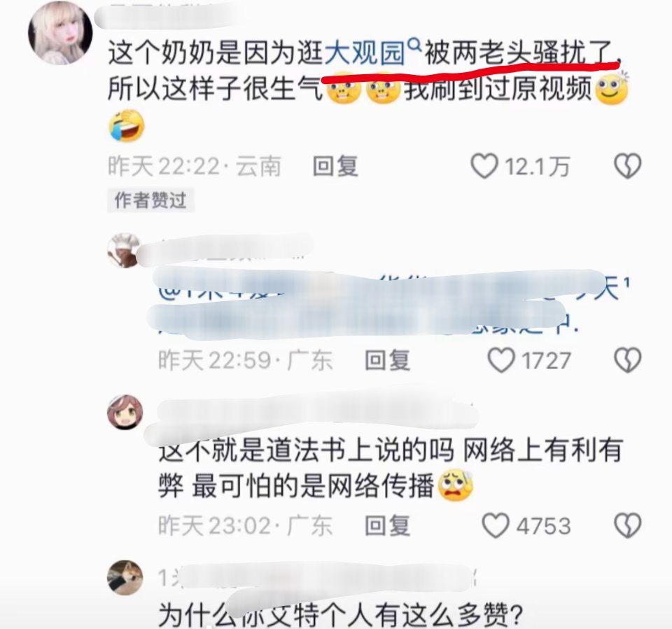Tap the 12.1万 like count
This screenshot has height=629, width=672.
tap(538, 167)
